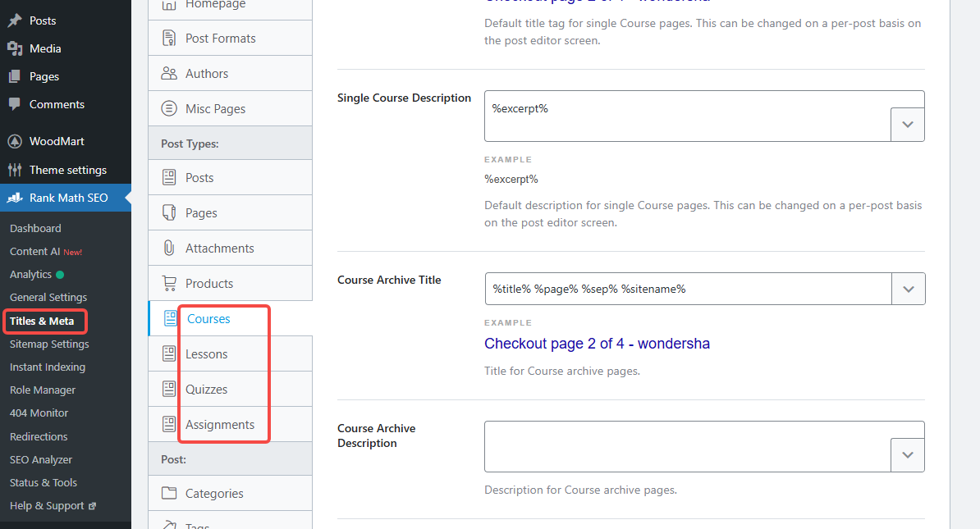Image resolution: width=980 pixels, height=529 pixels.
Task: Click the Lessons post type icon
Action: 170,353
